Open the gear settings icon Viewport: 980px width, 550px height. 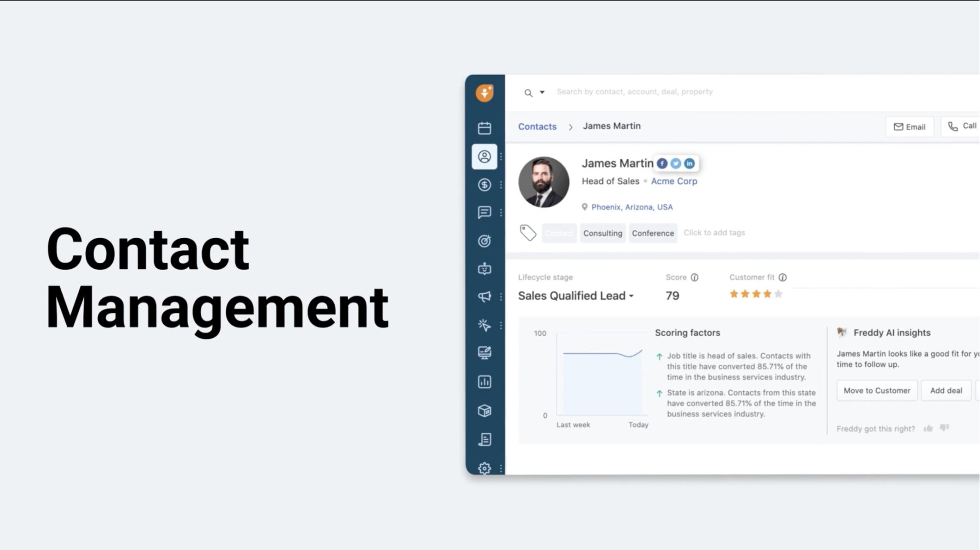pyautogui.click(x=484, y=468)
